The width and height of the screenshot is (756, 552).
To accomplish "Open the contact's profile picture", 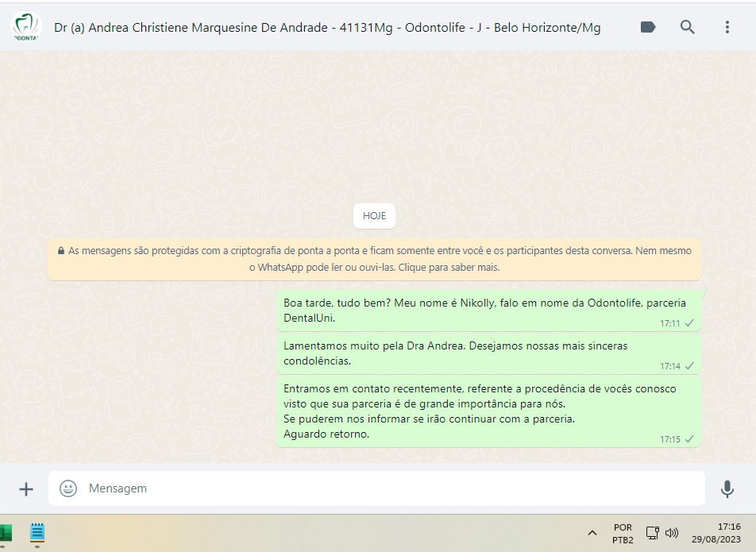I will pyautogui.click(x=26, y=27).
